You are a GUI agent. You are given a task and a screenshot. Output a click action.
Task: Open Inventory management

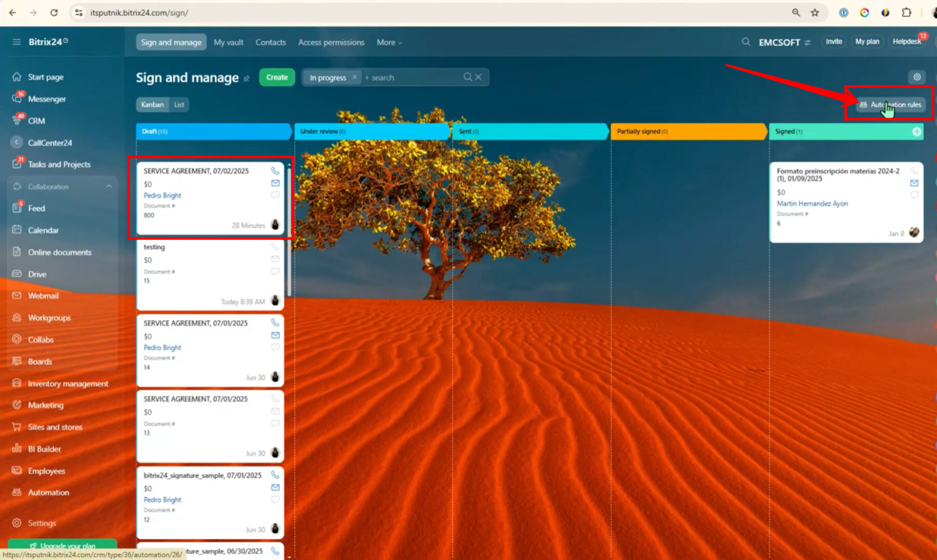click(68, 384)
